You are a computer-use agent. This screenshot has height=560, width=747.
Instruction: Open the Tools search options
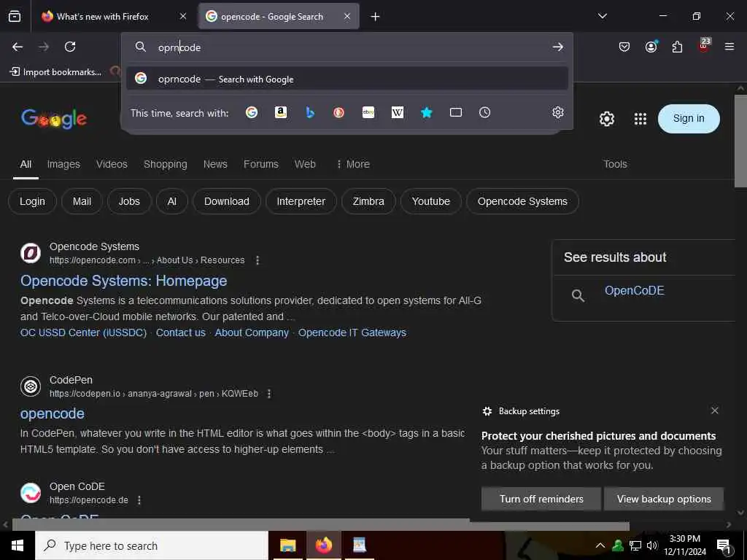click(615, 164)
